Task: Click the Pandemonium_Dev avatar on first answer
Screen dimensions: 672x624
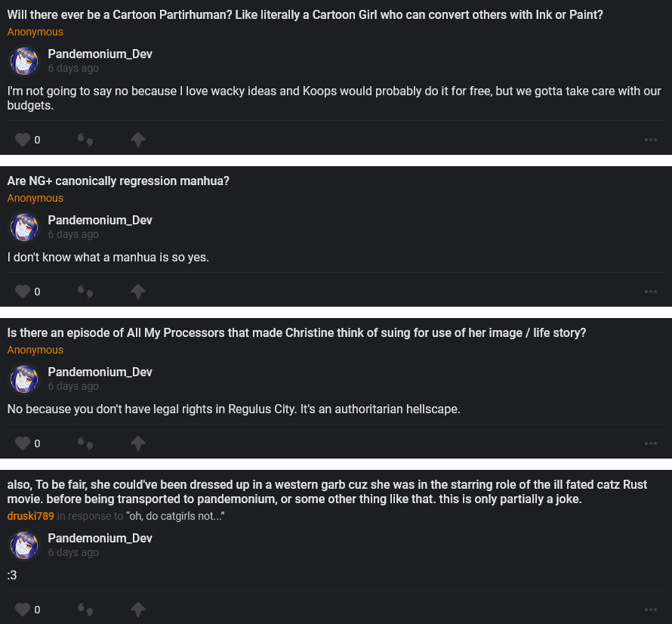Action: click(x=24, y=60)
